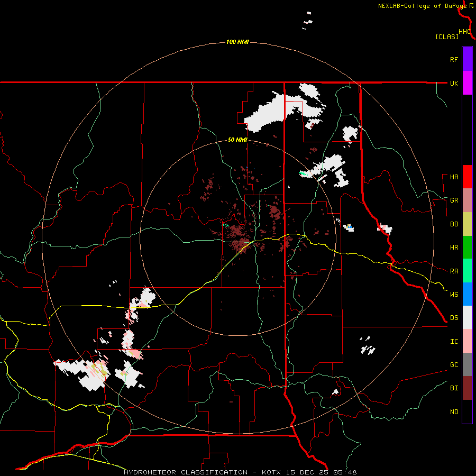Click the black ND no data swatch
The width and height of the screenshot is (476, 476).
pos(467,411)
